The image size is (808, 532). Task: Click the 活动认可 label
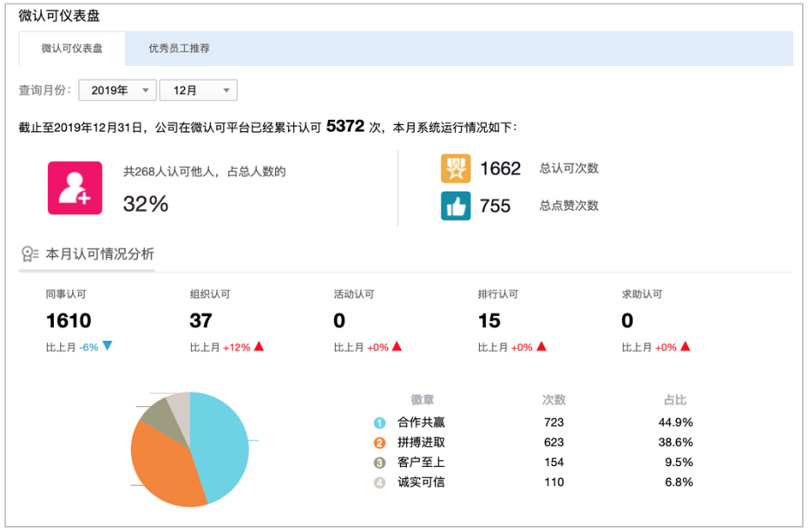point(353,294)
